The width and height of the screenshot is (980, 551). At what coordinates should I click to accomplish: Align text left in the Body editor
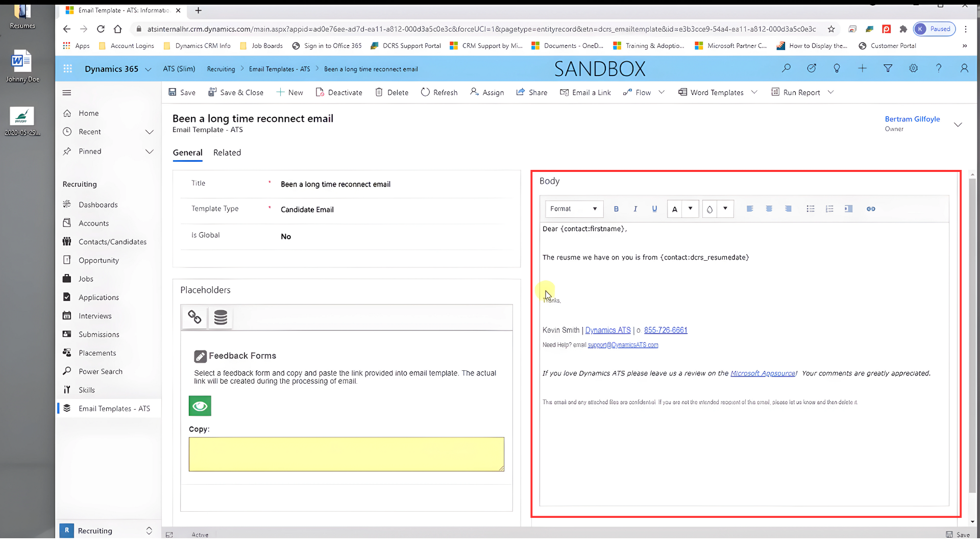[x=750, y=209]
